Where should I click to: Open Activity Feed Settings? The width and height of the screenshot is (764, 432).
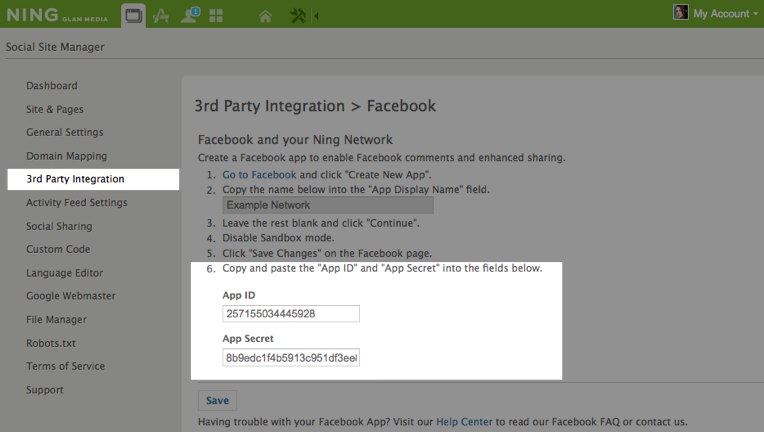[x=76, y=203]
